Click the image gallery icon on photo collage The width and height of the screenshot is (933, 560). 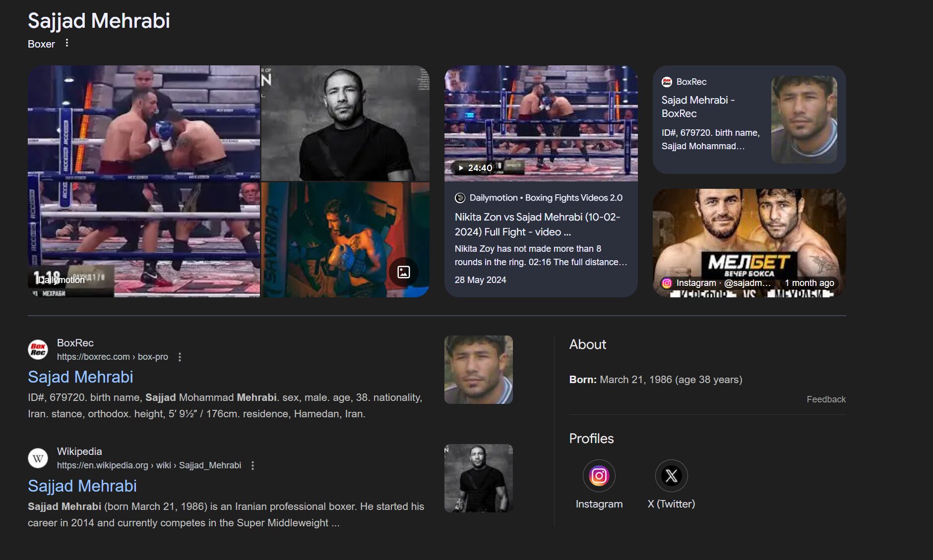pos(403,272)
